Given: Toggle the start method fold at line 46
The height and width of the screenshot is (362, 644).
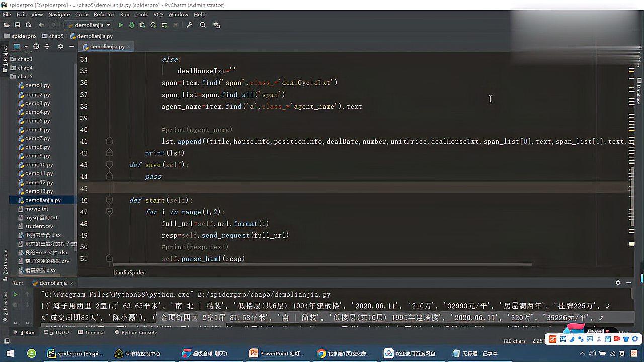Looking at the screenshot, I should tap(110, 200).
